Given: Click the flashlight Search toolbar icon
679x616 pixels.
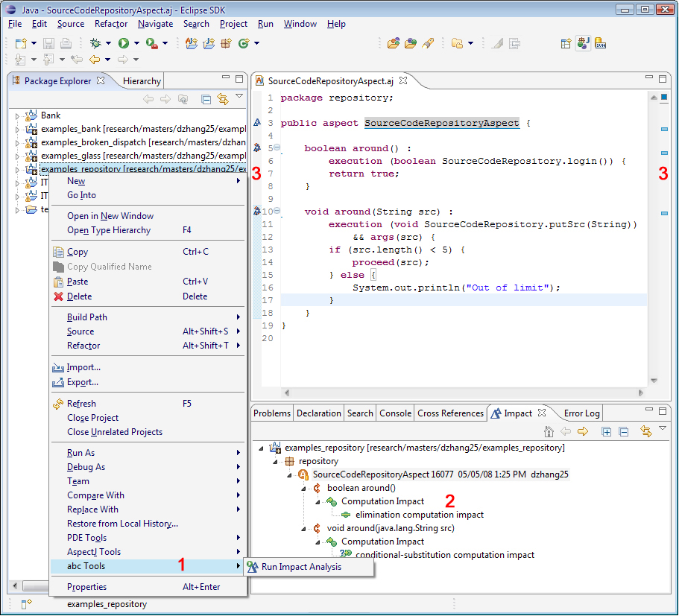Looking at the screenshot, I should coord(428,43).
